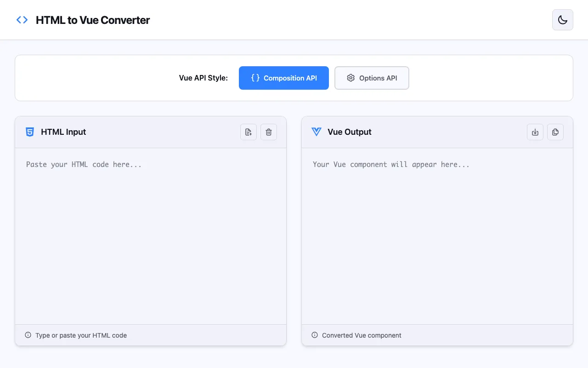588x368 pixels.
Task: Click the 'Vue API Style:' label
Action: (204, 78)
